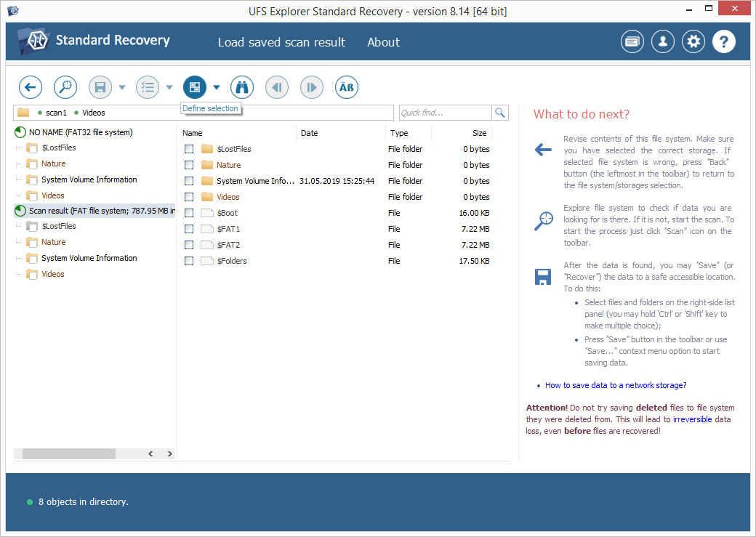Screen dimensions: 756x537
Task: Open the user account icon in header
Action: (663, 41)
